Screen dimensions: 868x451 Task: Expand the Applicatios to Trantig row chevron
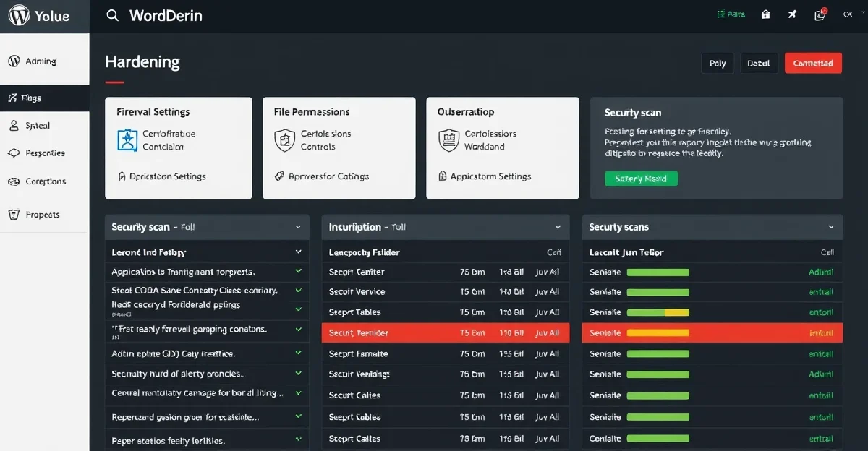(x=298, y=272)
